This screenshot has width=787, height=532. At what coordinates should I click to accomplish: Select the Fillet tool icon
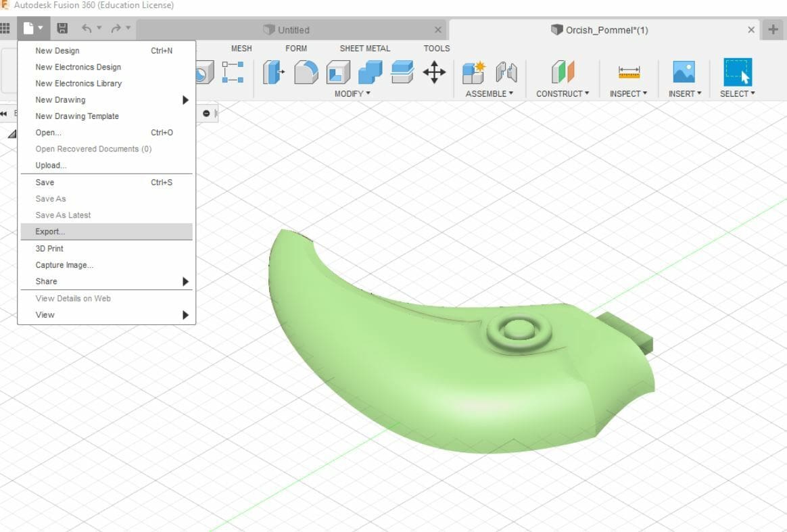(306, 72)
